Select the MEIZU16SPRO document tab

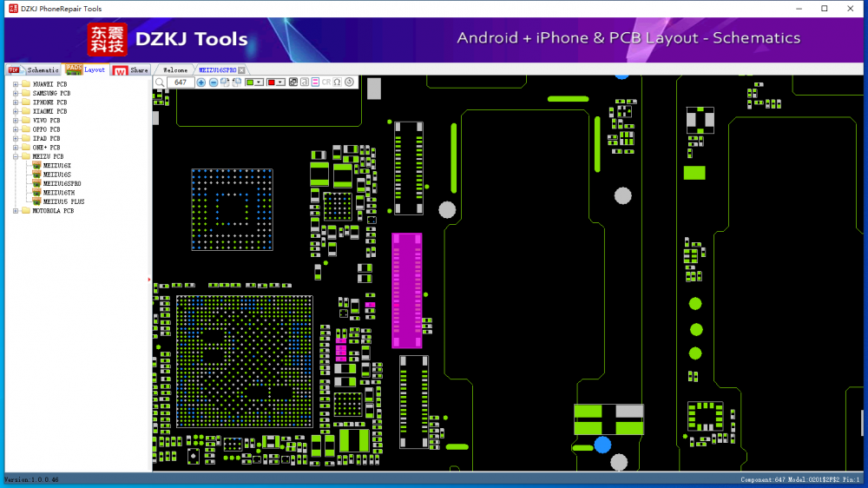pos(218,70)
